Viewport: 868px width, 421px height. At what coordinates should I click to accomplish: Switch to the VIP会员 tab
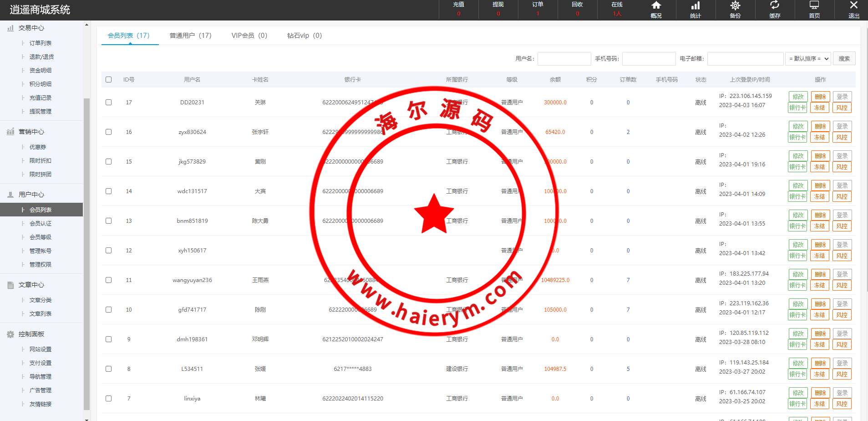pyautogui.click(x=249, y=36)
